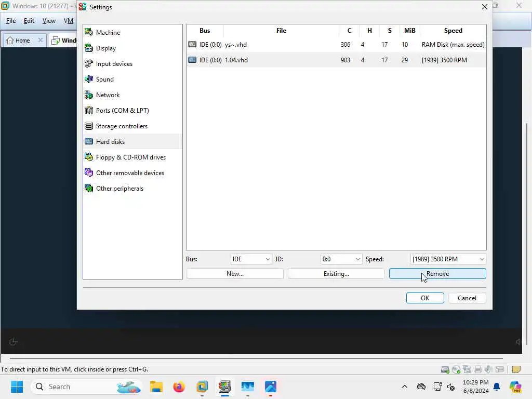The height and width of the screenshot is (399, 532).
Task: Sort by the File column header
Action: [x=281, y=31]
